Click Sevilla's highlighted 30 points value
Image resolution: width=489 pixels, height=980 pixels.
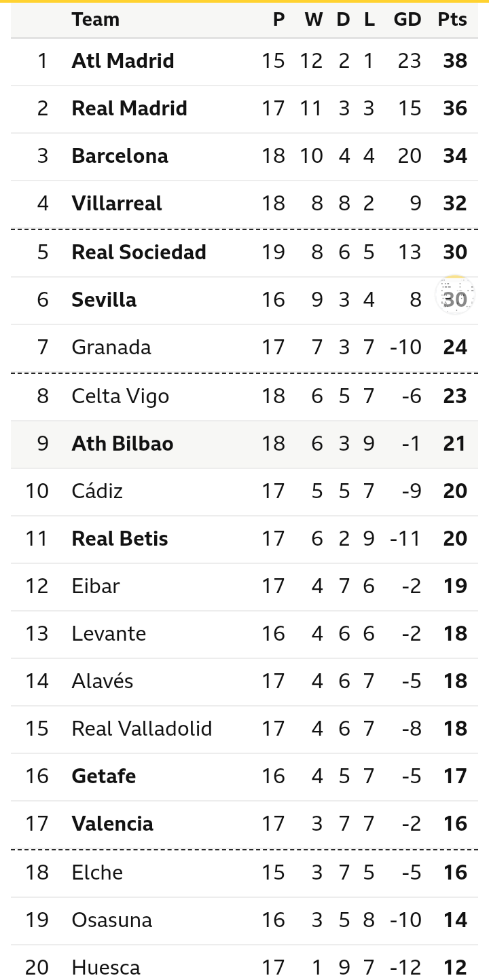click(454, 299)
